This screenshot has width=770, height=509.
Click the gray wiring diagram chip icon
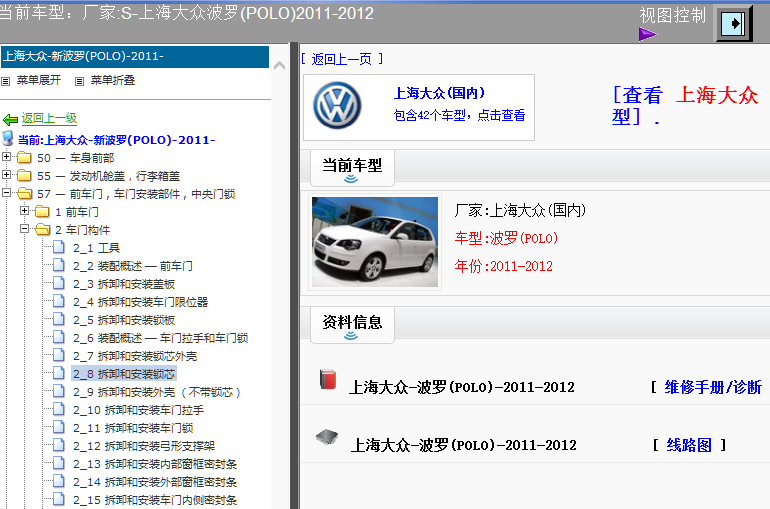pyautogui.click(x=327, y=436)
